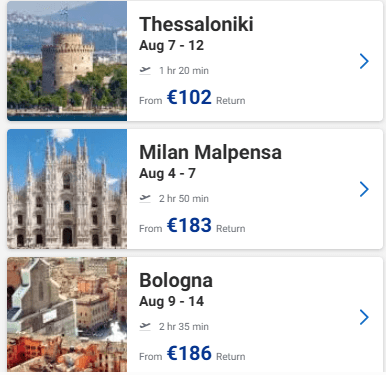Open the Bologna destination title

pos(176,280)
